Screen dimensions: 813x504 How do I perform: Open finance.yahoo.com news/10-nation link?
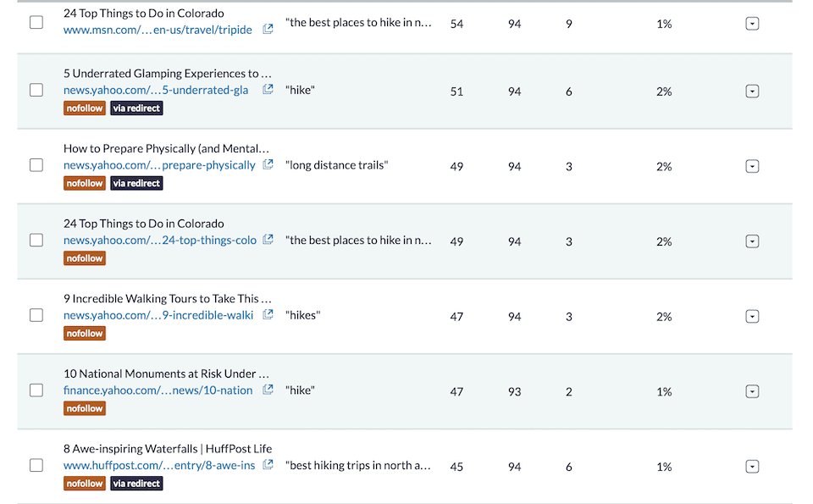158,390
